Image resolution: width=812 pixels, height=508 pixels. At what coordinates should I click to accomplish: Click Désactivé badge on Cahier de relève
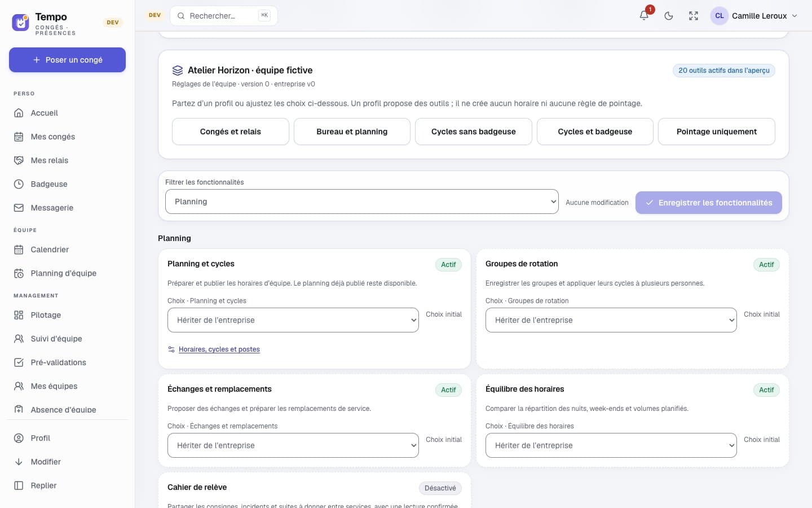coord(440,488)
